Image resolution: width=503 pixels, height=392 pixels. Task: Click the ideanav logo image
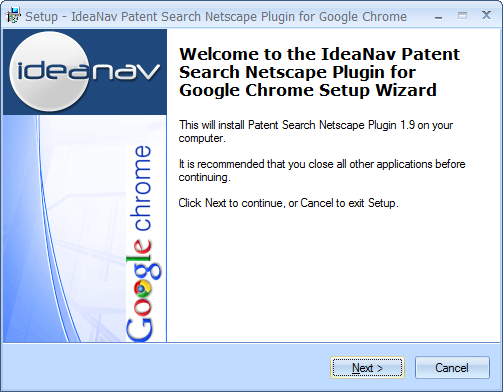[x=85, y=72]
